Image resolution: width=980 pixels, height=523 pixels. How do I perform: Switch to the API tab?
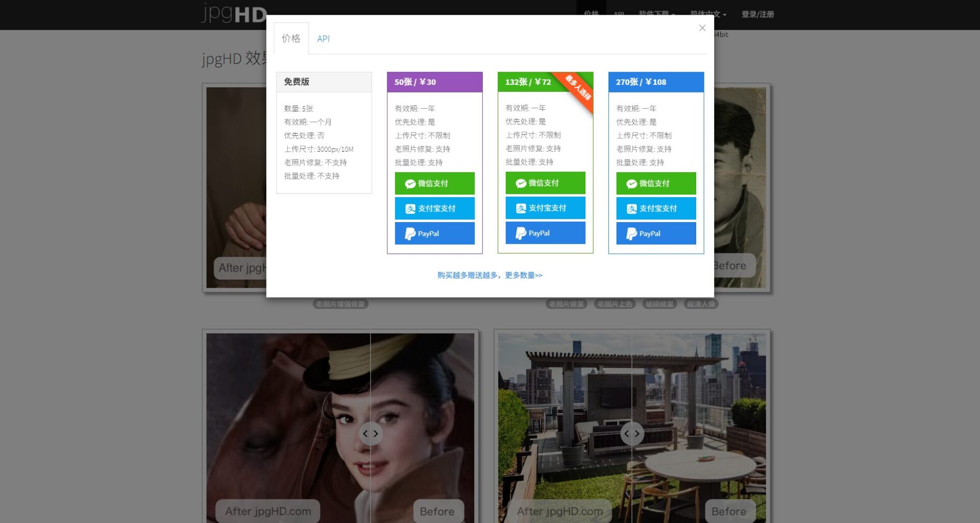pyautogui.click(x=323, y=39)
